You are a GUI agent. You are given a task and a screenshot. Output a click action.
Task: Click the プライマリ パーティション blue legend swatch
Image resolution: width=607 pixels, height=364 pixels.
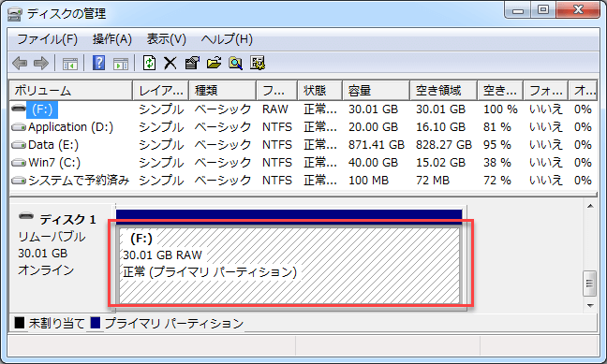(x=96, y=323)
